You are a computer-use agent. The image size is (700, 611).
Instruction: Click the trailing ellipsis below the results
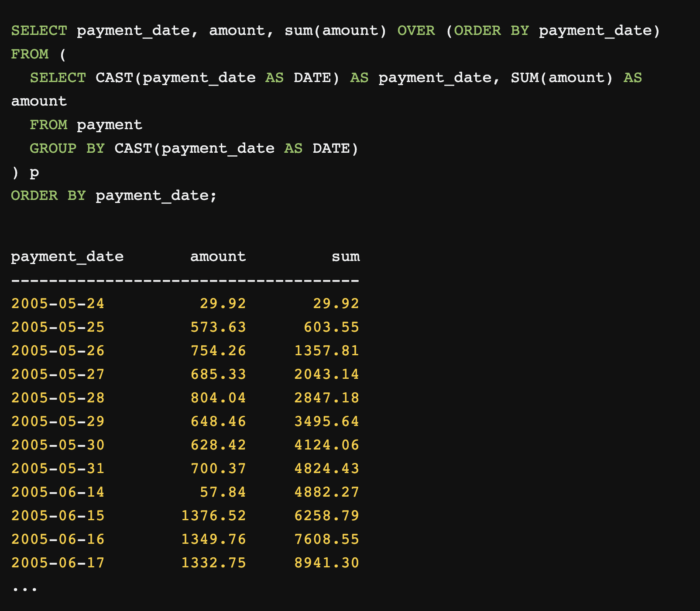25,589
